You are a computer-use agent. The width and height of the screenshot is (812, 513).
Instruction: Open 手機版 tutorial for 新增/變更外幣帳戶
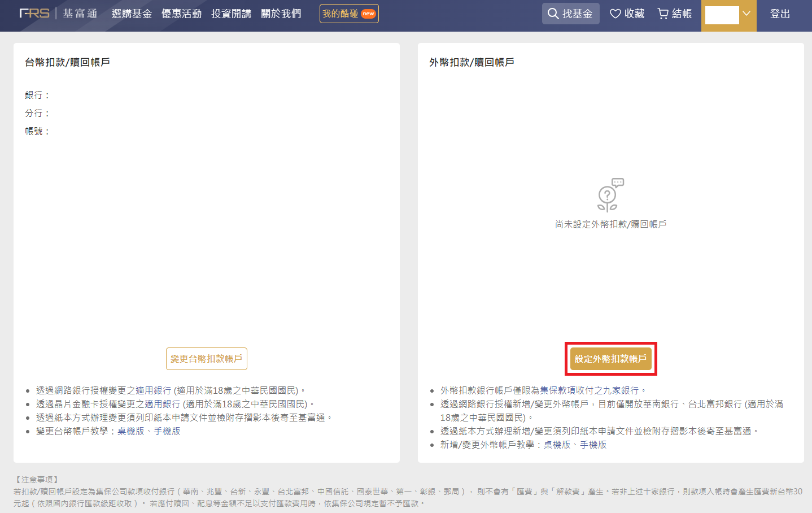point(593,445)
